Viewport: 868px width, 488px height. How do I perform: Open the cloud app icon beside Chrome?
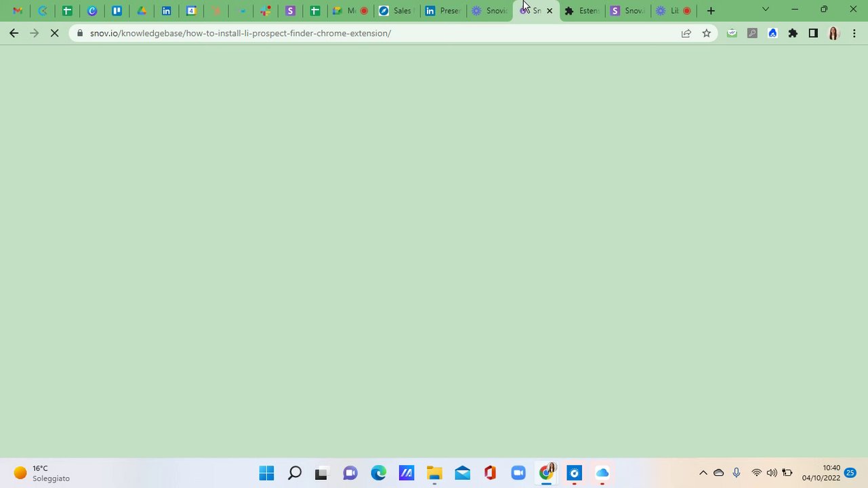click(x=602, y=473)
